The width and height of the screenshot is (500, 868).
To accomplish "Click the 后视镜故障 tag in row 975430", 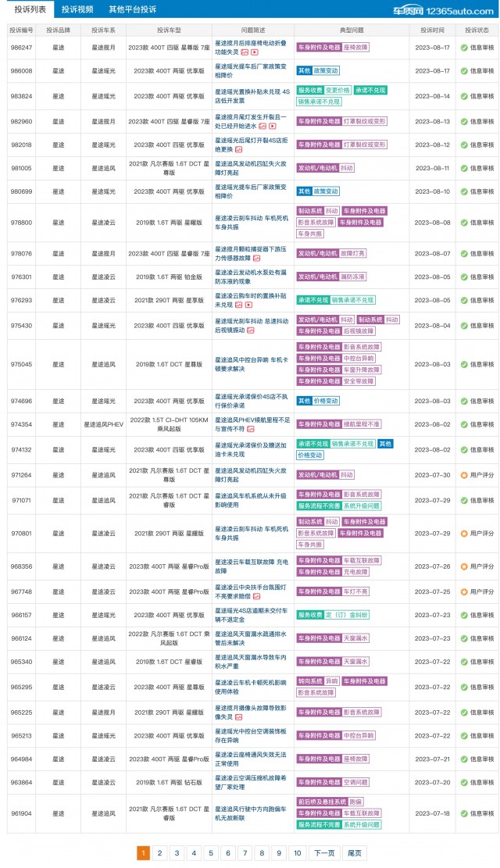I will 359,331.
